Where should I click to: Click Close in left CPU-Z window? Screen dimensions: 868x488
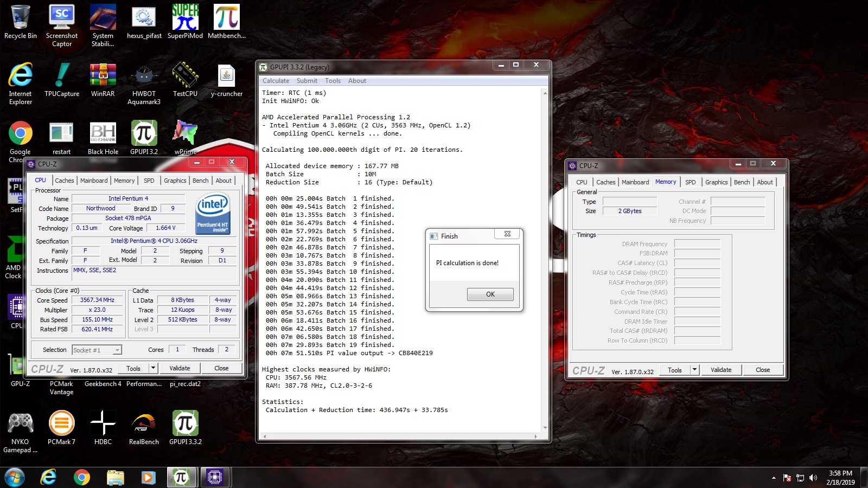pyautogui.click(x=221, y=368)
